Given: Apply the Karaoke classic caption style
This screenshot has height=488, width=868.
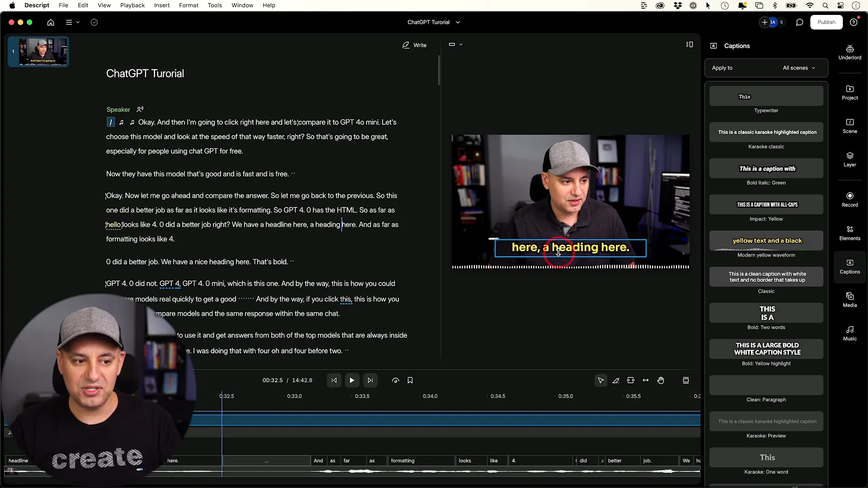Looking at the screenshot, I should coord(766,132).
